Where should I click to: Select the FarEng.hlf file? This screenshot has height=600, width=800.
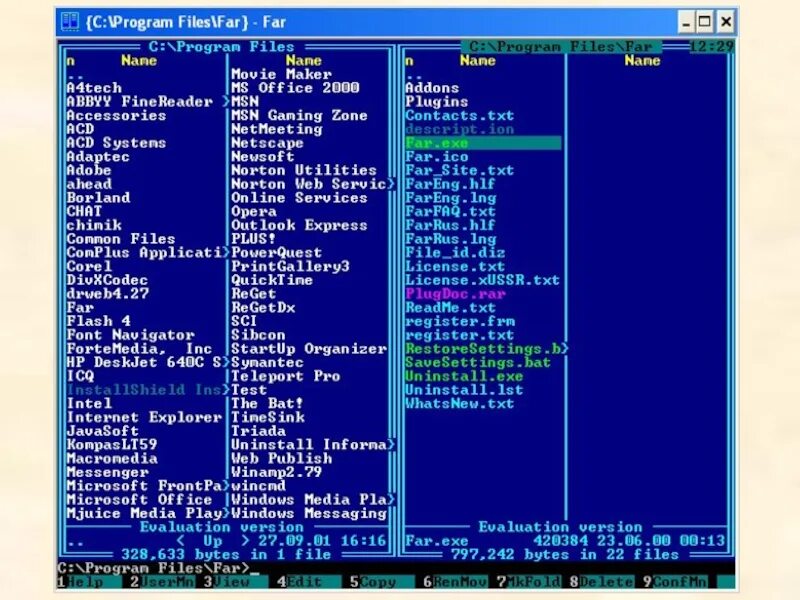pyautogui.click(x=451, y=184)
